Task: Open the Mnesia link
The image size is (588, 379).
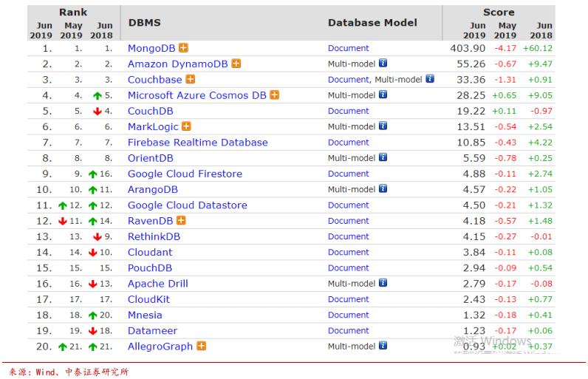Action: coord(145,315)
